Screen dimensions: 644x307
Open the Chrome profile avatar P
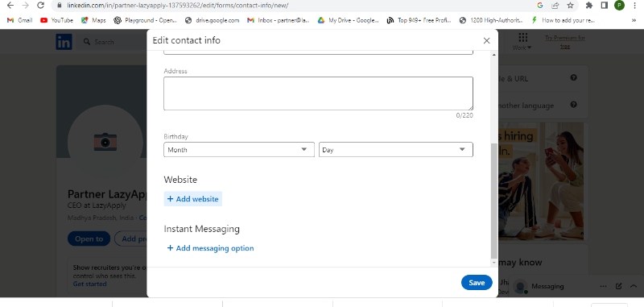[619, 6]
